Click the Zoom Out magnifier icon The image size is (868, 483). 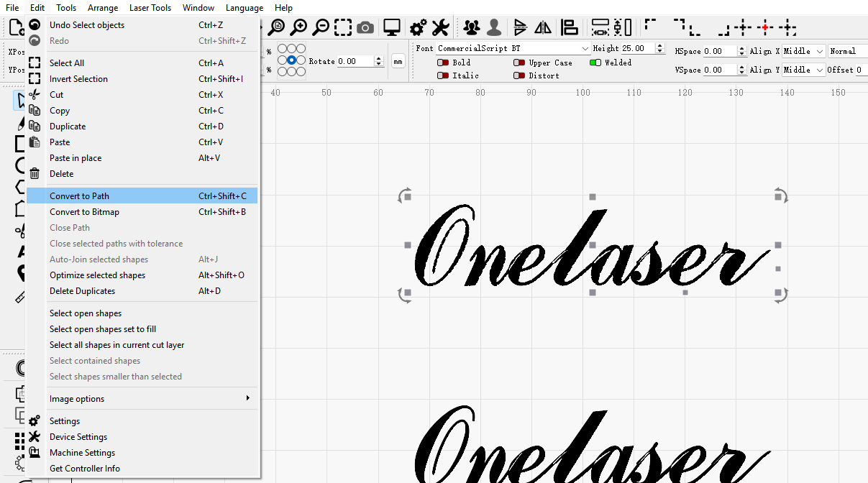tap(321, 27)
